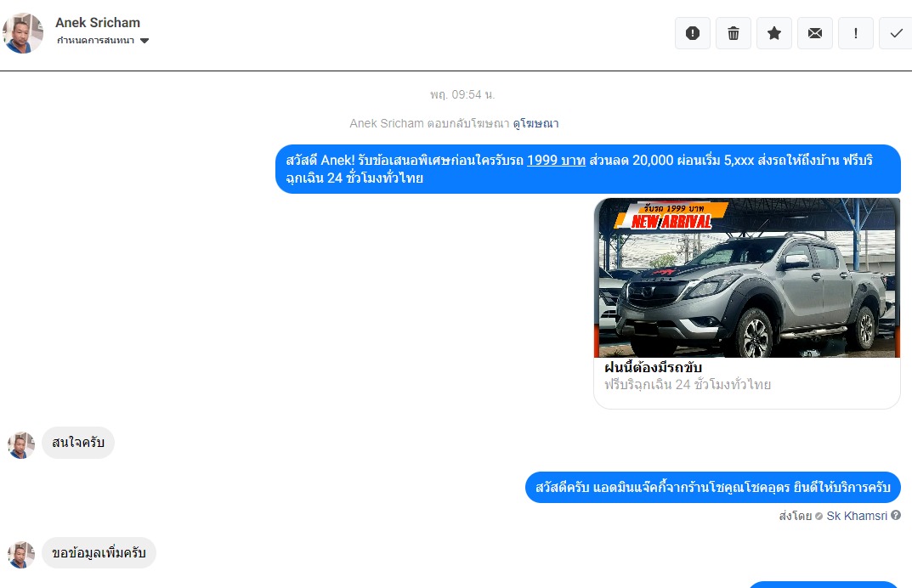This screenshot has width=912, height=588.
Task: Click avatar beside สนใจครับ message
Action: click(21, 445)
